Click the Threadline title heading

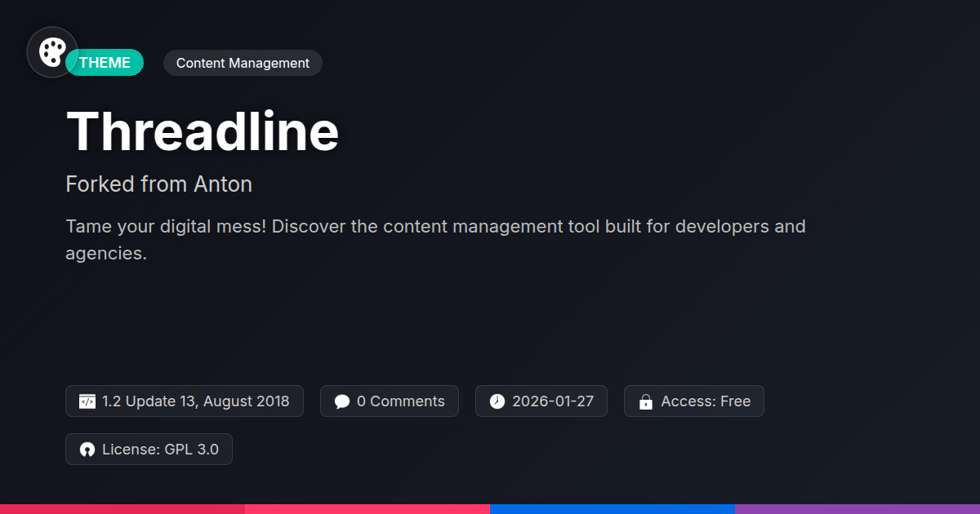click(x=203, y=131)
